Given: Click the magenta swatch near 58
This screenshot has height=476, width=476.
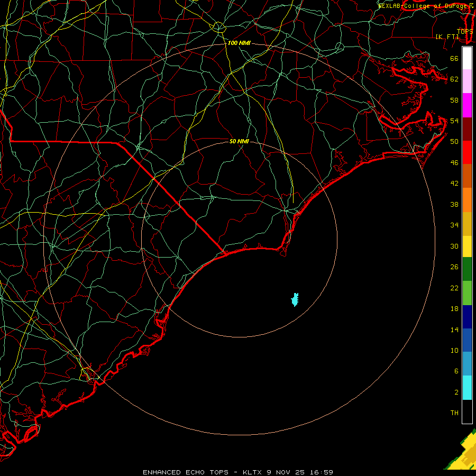Looking at the screenshot, I should 467,105.
